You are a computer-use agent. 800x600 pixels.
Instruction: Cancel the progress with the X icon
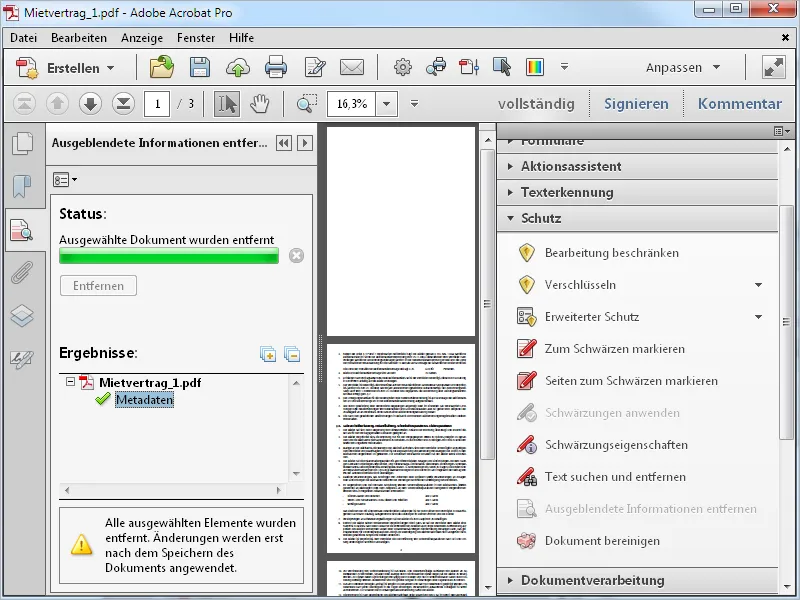tap(296, 256)
